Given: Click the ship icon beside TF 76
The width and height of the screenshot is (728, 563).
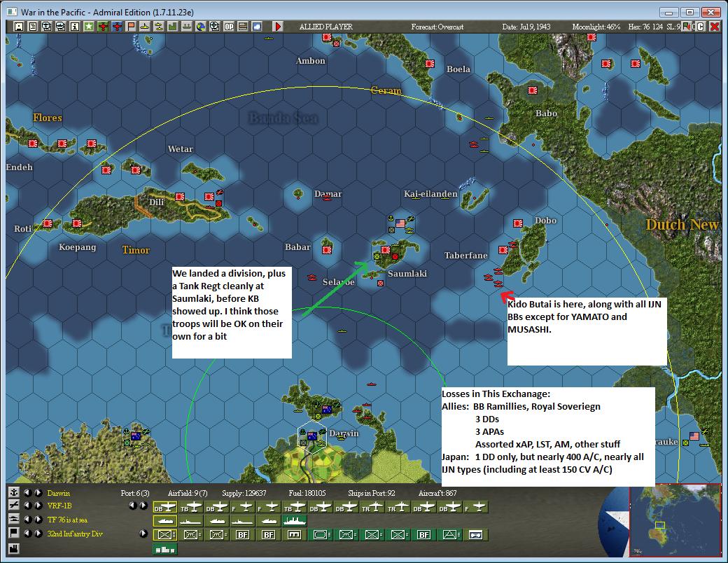Looking at the screenshot, I should coord(14,519).
